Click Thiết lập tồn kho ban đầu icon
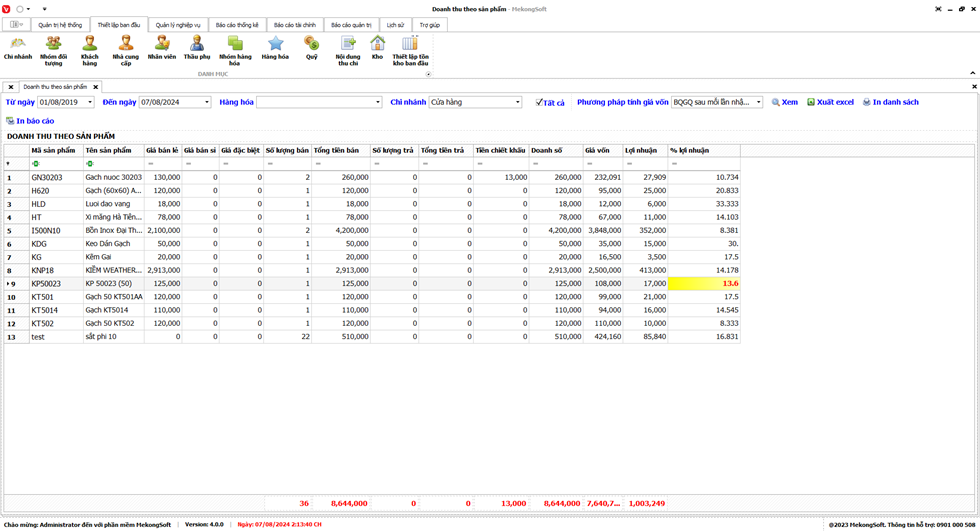This screenshot has width=980, height=531. tap(410, 48)
